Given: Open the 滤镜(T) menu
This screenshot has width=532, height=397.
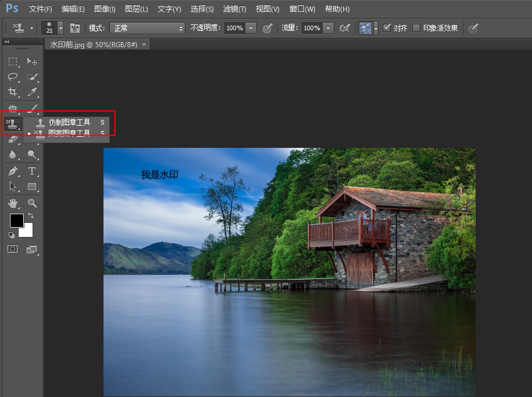Looking at the screenshot, I should click(234, 9).
